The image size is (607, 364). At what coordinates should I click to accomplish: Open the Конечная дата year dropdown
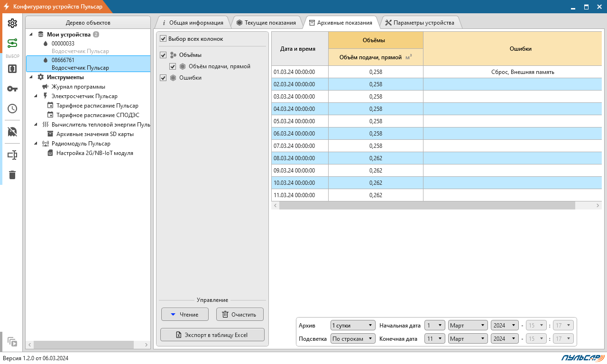pyautogui.click(x=504, y=339)
